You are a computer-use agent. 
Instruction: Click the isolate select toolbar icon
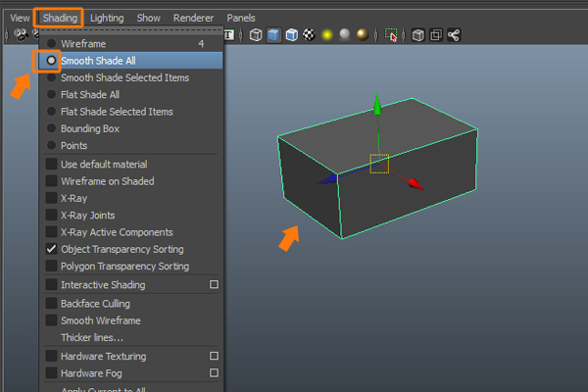[392, 35]
